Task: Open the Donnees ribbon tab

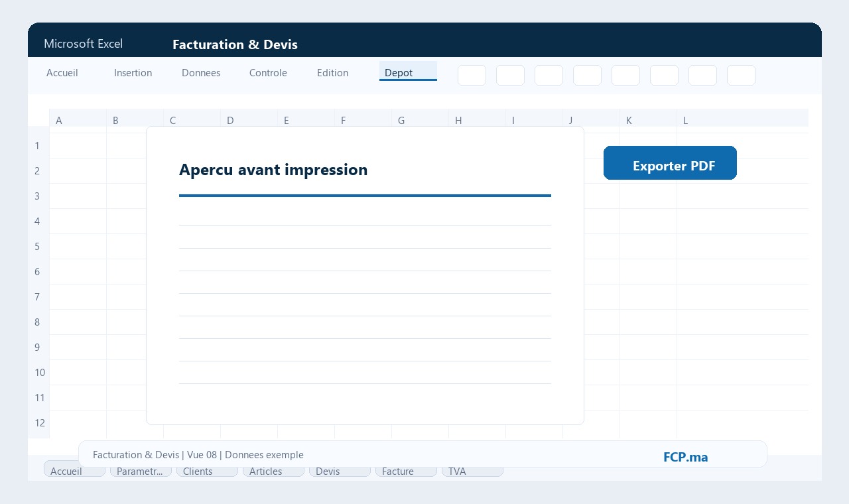Action: [201, 73]
